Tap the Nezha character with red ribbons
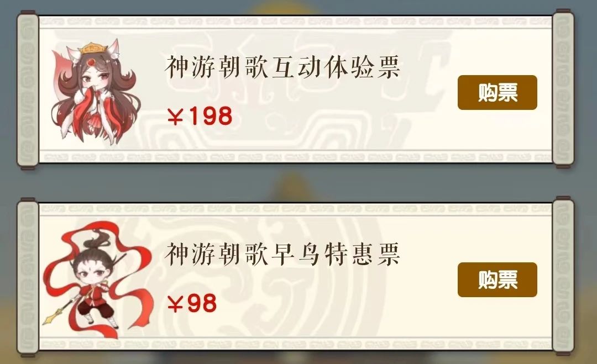The height and width of the screenshot is (364, 597). 98,279
